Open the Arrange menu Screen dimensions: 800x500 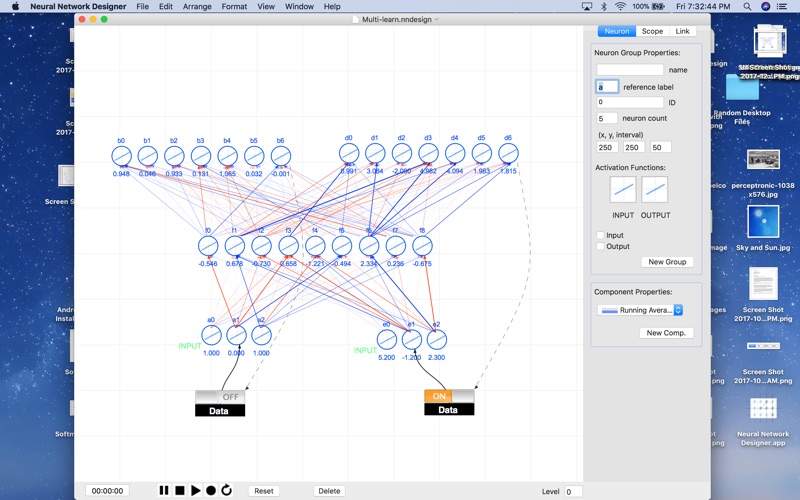tap(197, 7)
